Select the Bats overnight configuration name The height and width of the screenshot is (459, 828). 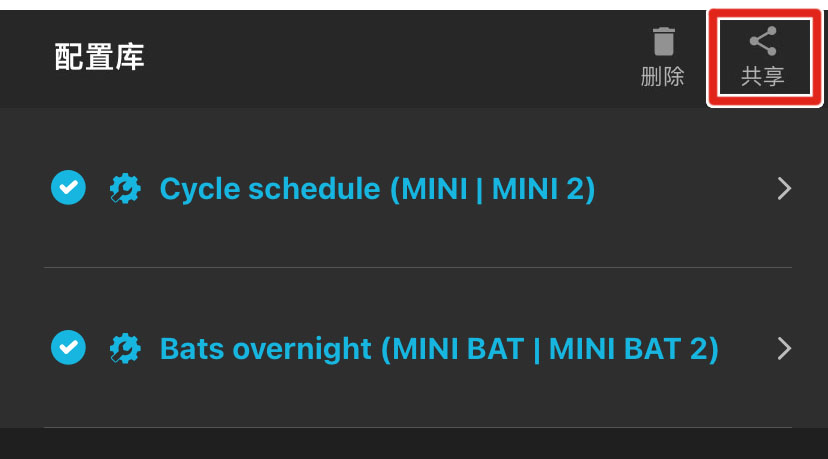tap(266, 348)
